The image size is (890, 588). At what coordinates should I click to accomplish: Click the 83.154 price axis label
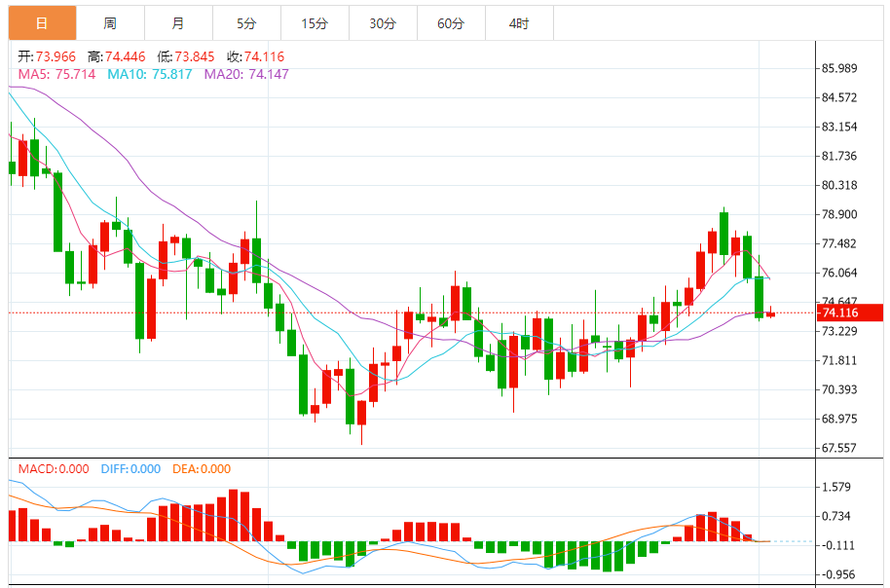click(x=839, y=127)
